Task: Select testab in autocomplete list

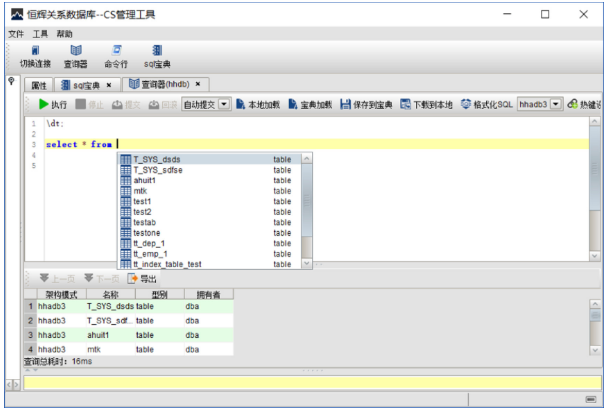Action: pos(210,222)
